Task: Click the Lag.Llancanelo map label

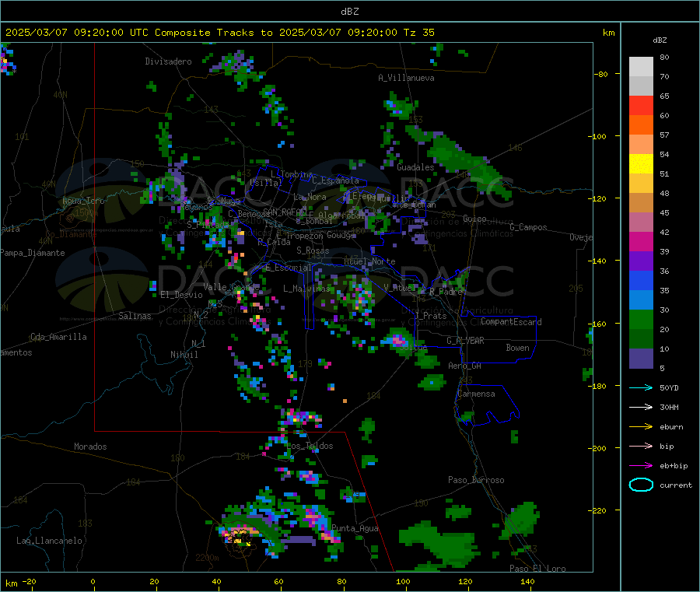Action: point(49,541)
